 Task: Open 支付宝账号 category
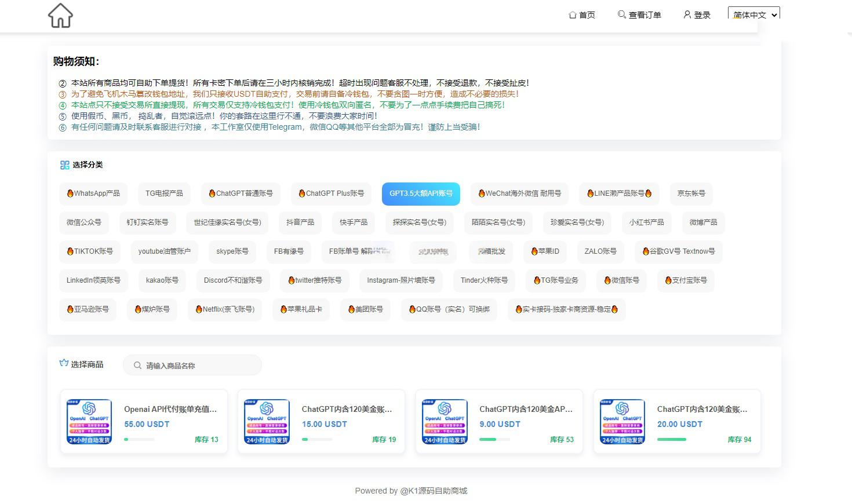(686, 280)
